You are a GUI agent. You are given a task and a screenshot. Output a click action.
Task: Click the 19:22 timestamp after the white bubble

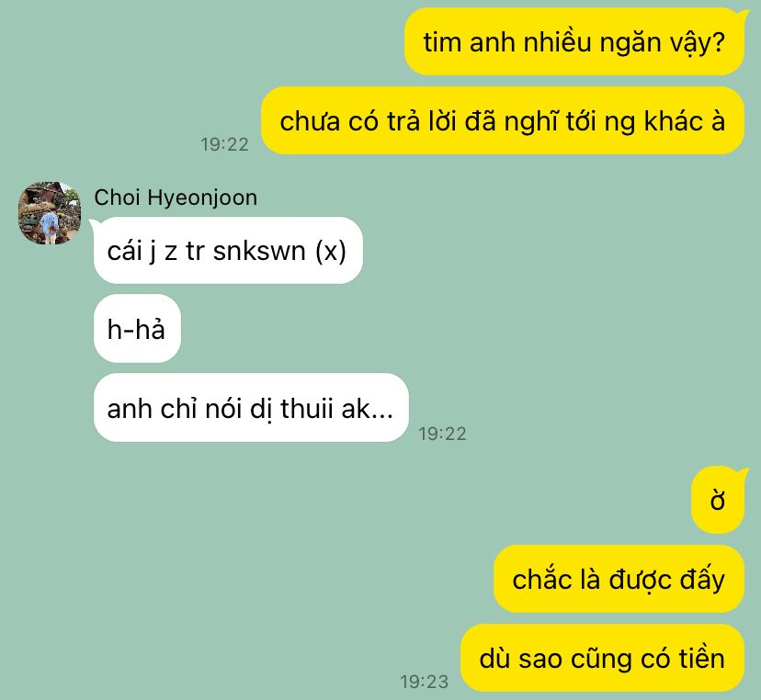coord(442,434)
